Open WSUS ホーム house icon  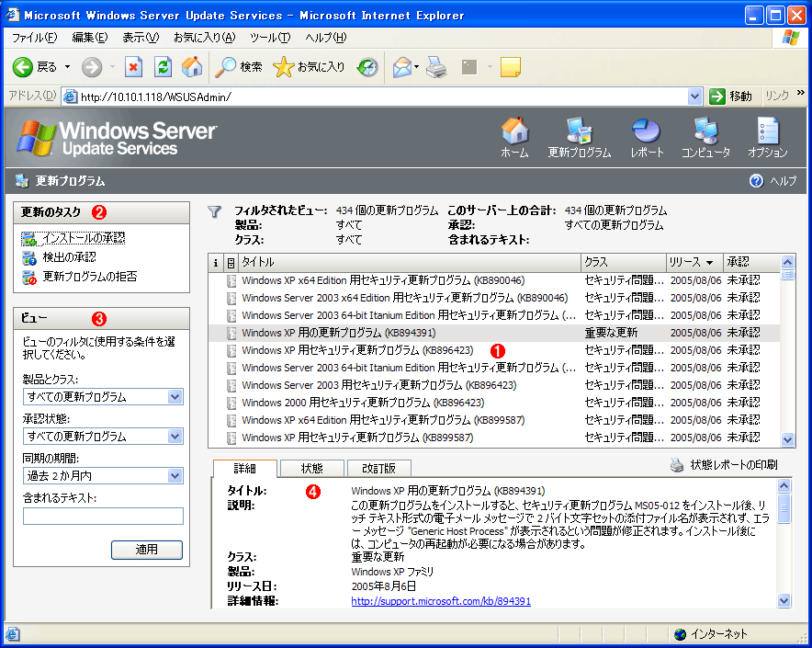(x=514, y=131)
